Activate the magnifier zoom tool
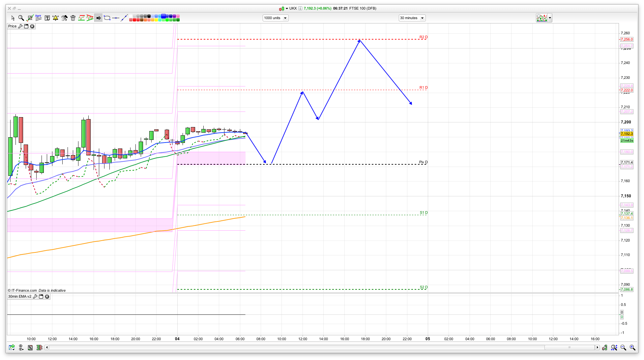Viewport: 644px width, 360px height. (x=21, y=18)
